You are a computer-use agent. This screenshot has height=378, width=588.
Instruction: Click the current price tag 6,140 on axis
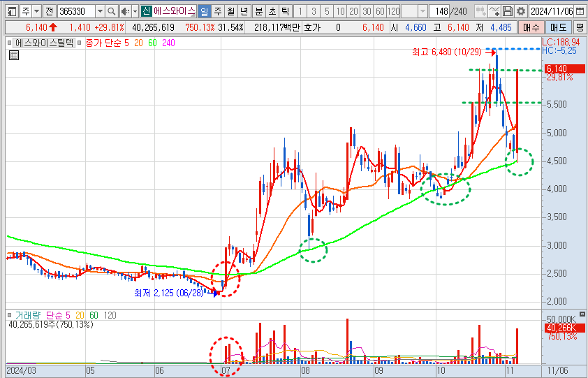564,68
